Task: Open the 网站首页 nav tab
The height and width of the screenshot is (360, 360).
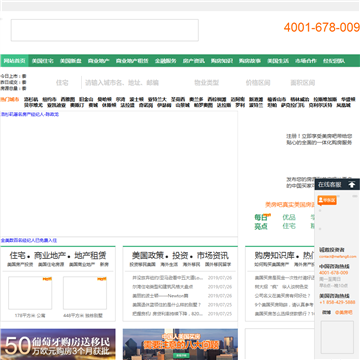Action: [x=14, y=61]
